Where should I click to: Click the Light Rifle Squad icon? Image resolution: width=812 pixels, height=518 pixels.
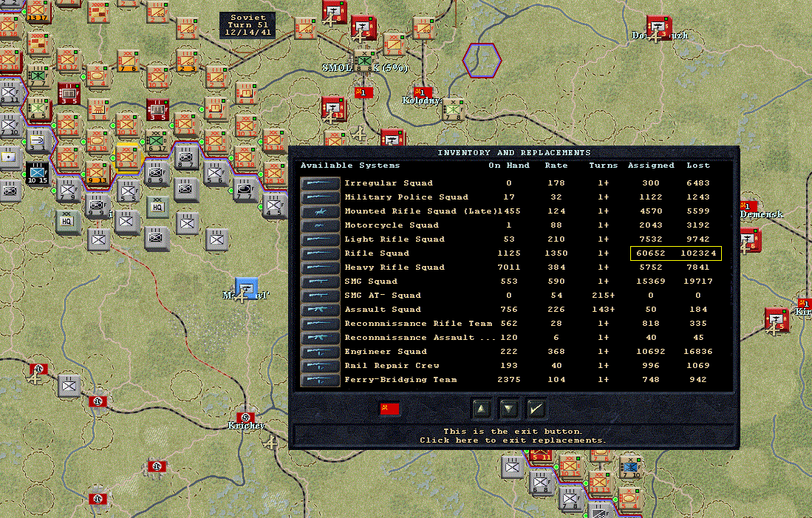click(x=320, y=239)
